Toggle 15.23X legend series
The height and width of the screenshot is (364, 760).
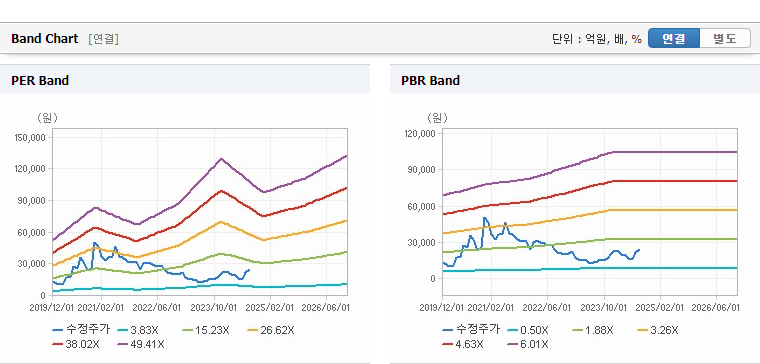click(206, 331)
